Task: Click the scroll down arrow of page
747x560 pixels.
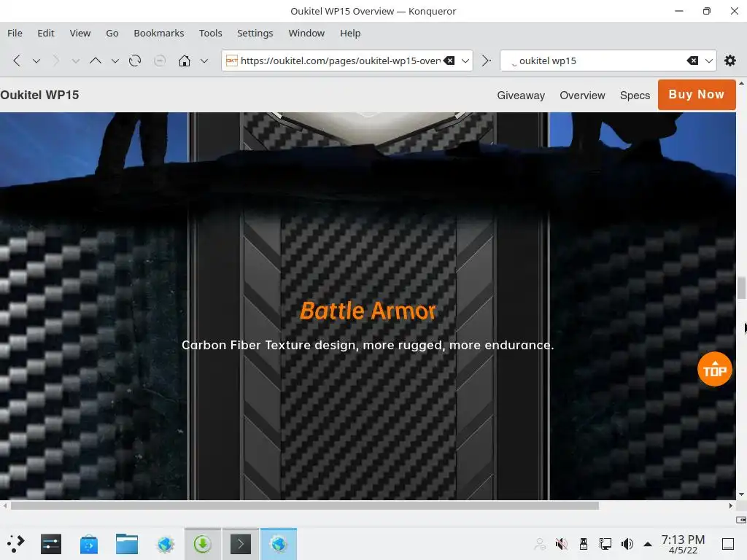Action: pyautogui.click(x=741, y=495)
